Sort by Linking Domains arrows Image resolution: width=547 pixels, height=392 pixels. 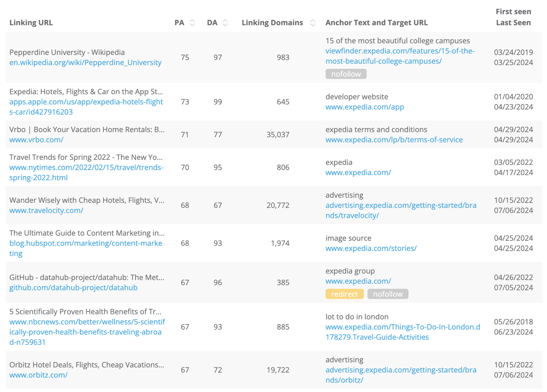313,23
